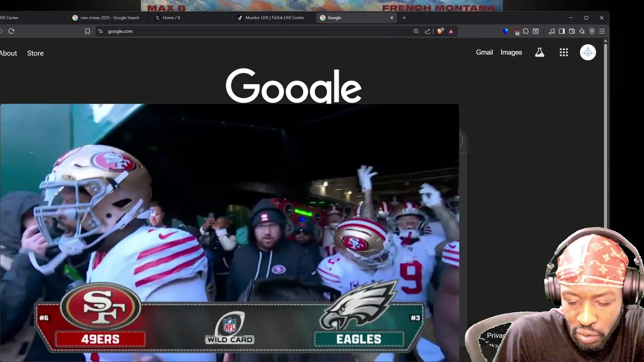The width and height of the screenshot is (644, 362).
Task: Toggle the browser sidebar panel icon
Action: point(562,31)
